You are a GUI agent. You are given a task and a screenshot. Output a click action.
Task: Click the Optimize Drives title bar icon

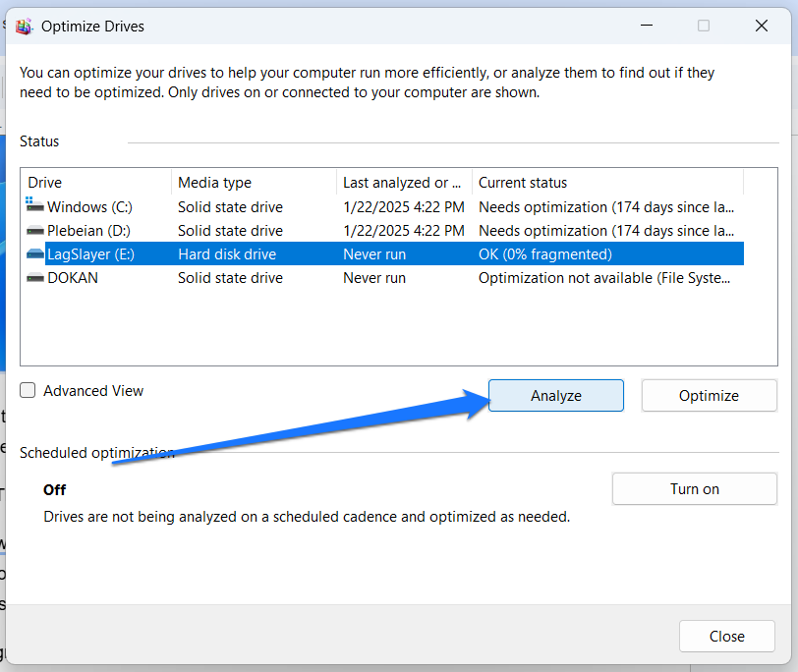pyautogui.click(x=24, y=26)
